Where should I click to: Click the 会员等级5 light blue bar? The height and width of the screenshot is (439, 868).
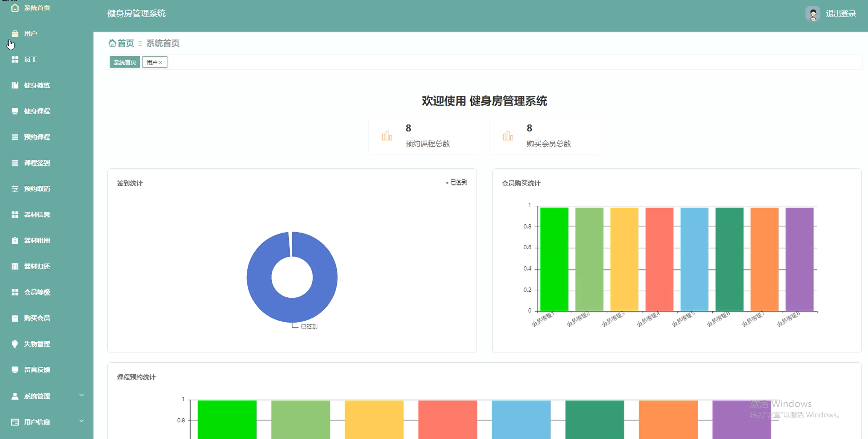click(x=695, y=259)
